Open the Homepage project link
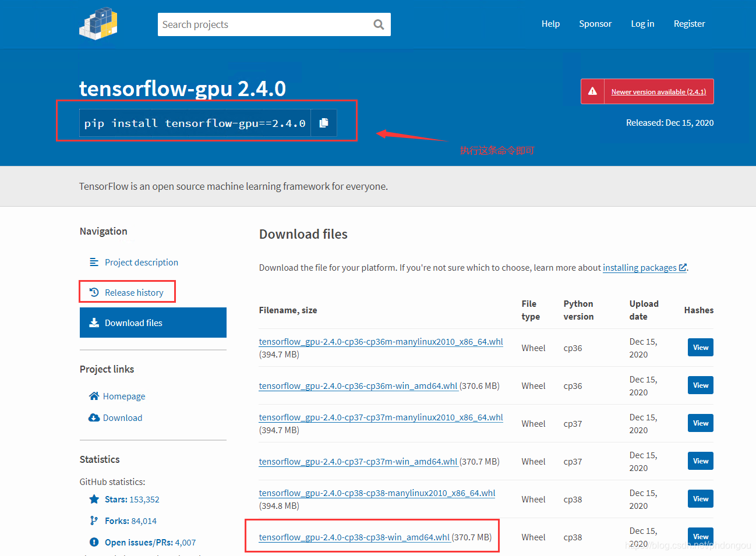Viewport: 756px width, 556px height. pyautogui.click(x=124, y=396)
